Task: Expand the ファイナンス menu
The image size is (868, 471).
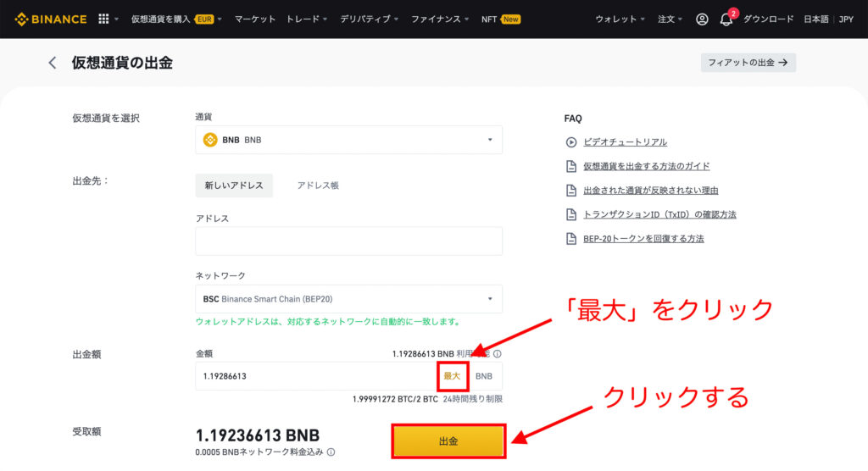Action: pyautogui.click(x=440, y=19)
